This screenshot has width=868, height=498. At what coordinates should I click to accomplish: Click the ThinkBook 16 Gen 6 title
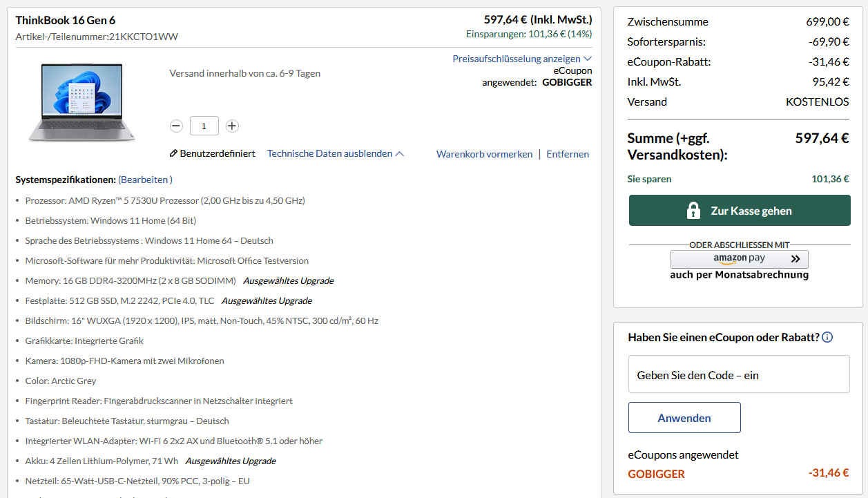click(65, 20)
